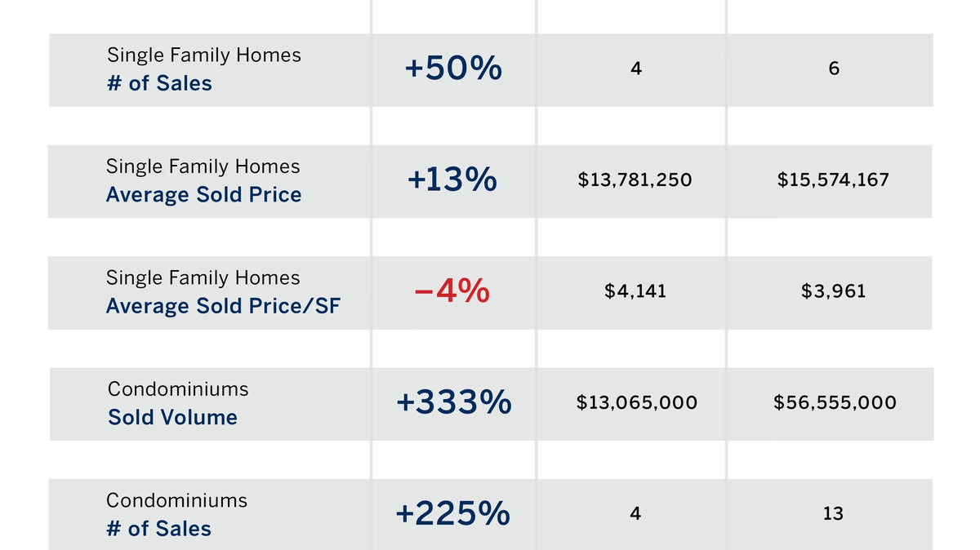
Task: Select the $15,574,167 value
Action: [x=833, y=180]
